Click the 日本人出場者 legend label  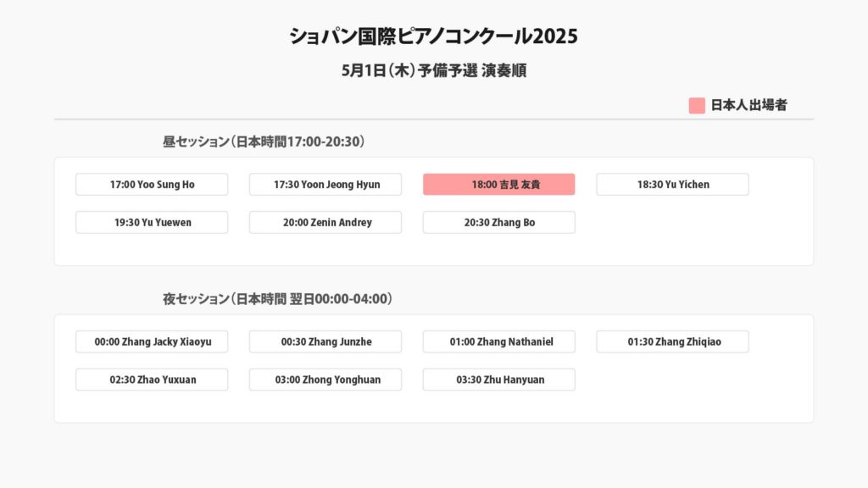748,106
